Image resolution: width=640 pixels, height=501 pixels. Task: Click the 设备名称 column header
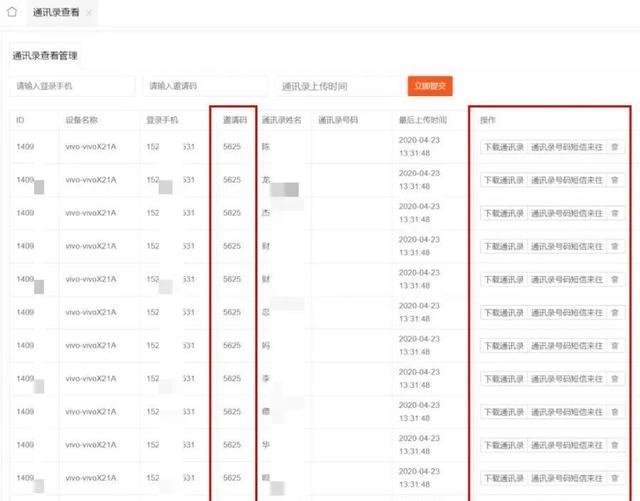(x=81, y=120)
